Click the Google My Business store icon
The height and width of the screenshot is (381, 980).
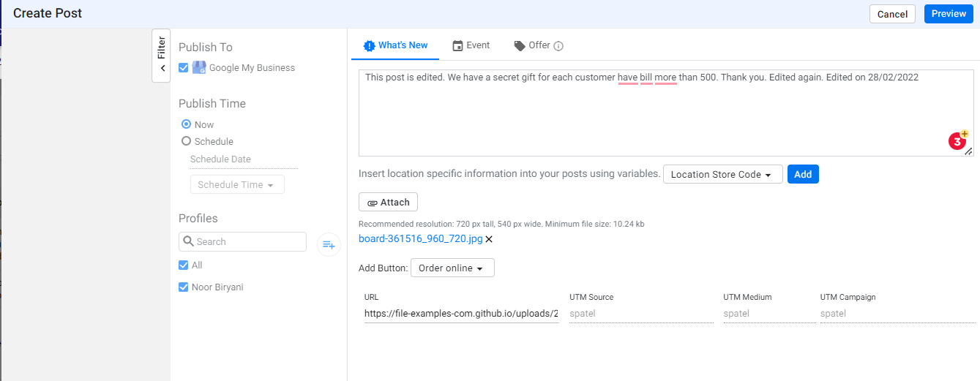[x=199, y=67]
